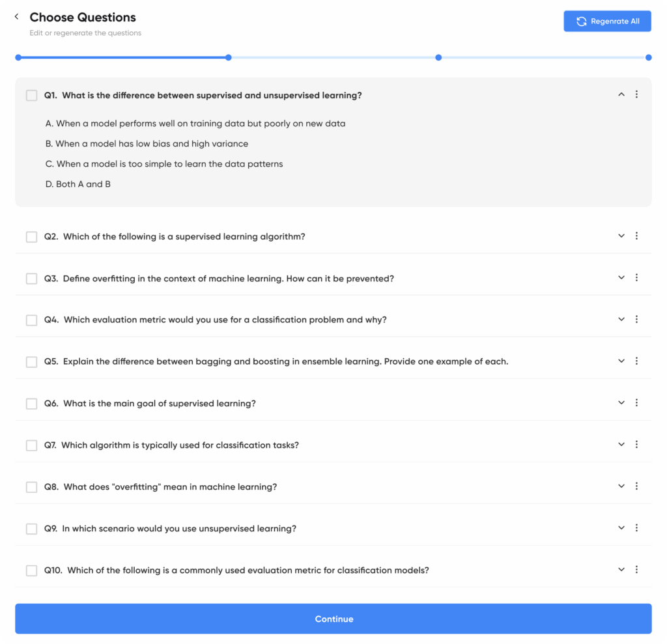The image size is (667, 644).
Task: Expand the Q2 supervised learning algorithm question
Action: point(621,236)
